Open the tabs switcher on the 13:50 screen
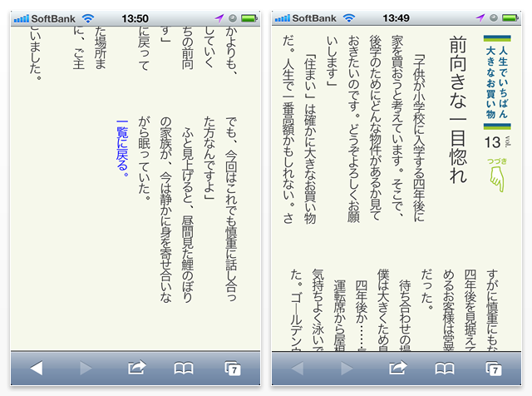This screenshot has height=396, width=532. point(234,368)
